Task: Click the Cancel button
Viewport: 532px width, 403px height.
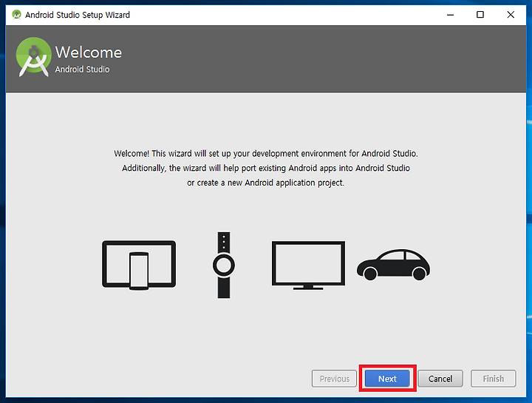Action: tap(440, 378)
